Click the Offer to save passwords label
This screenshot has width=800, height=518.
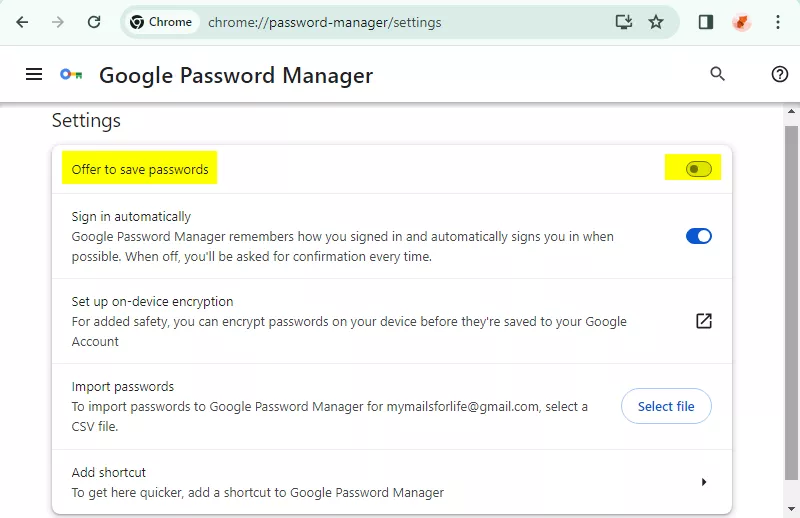[140, 169]
